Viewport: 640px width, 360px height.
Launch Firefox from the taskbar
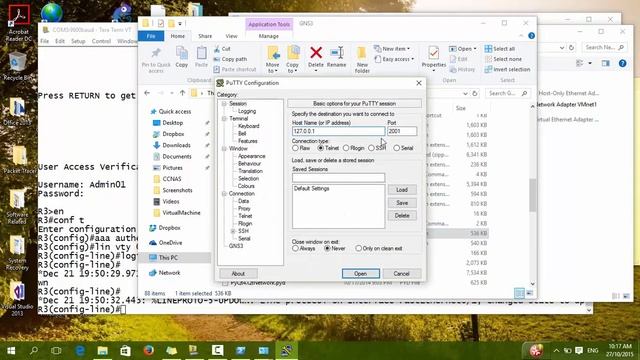point(148,351)
